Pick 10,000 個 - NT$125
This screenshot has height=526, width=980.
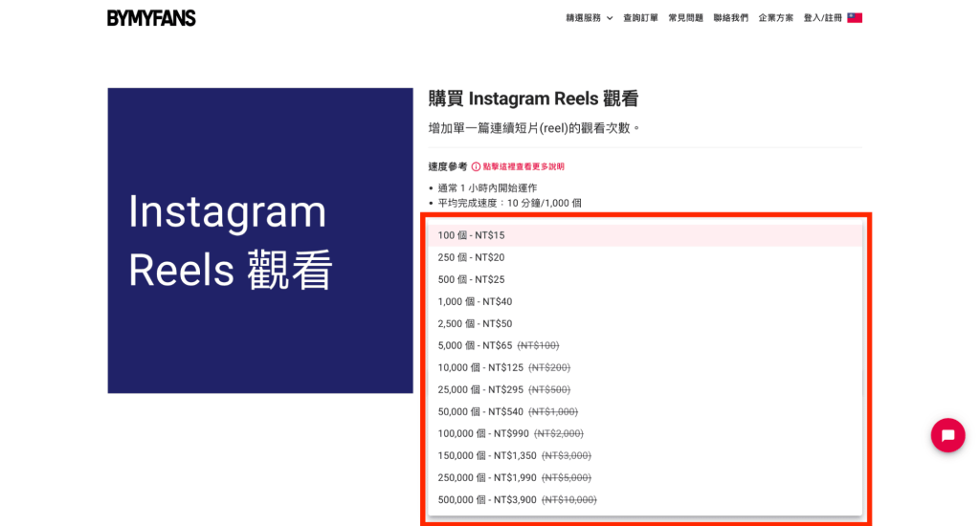644,367
